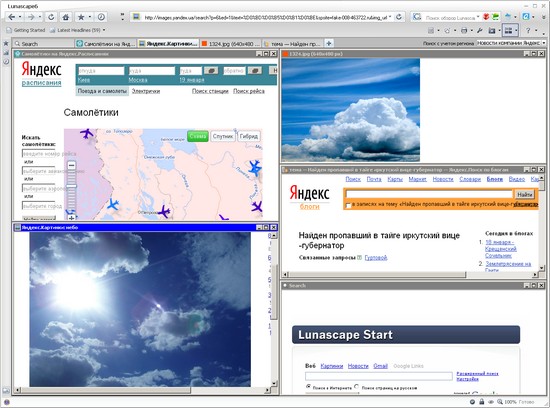Open 'Новости компании Яндекс' combo box
This screenshot has height=408, width=550.
pos(511,43)
